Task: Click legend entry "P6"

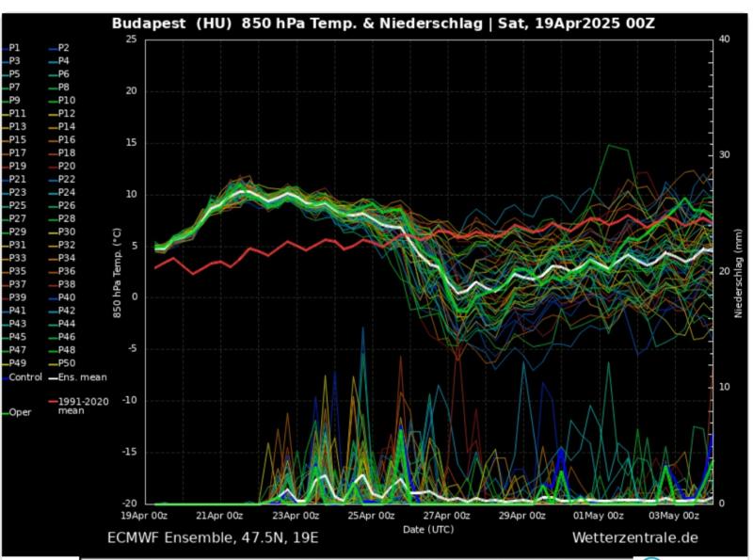Action: click(x=59, y=74)
